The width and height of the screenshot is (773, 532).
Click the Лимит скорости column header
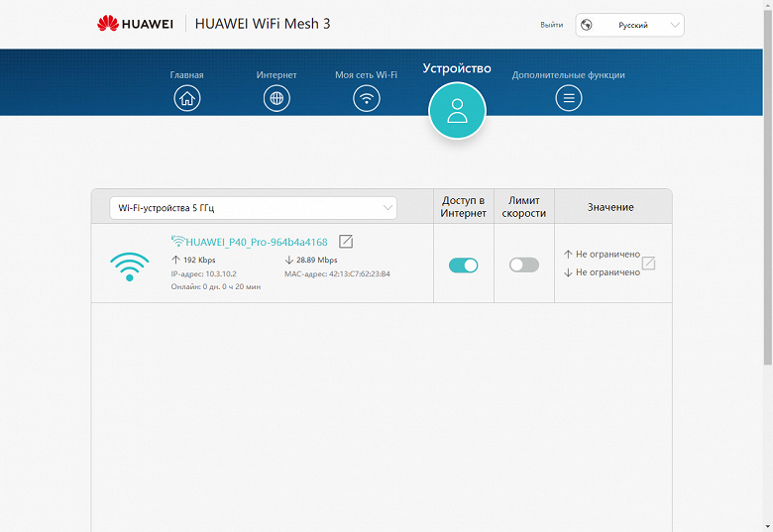click(524, 207)
